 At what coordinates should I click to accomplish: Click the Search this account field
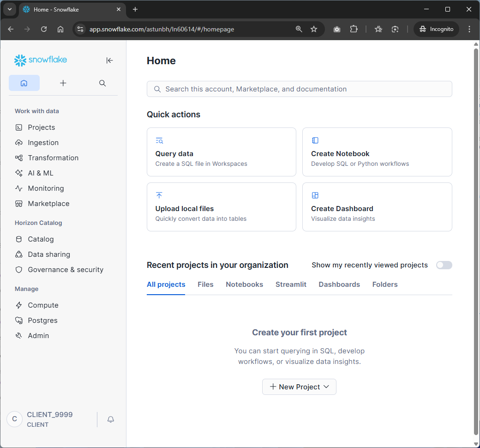click(x=299, y=89)
